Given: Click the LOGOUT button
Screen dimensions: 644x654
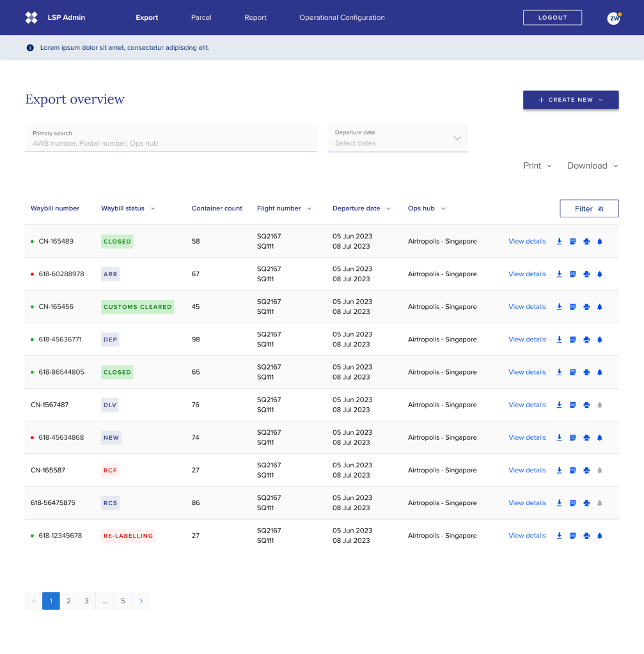Looking at the screenshot, I should (553, 18).
